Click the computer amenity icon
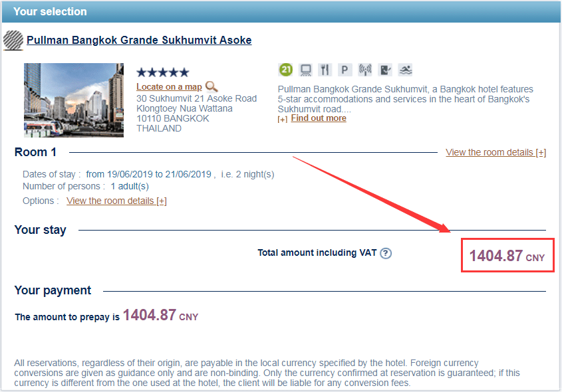This screenshot has height=392, width=562. tap(305, 70)
